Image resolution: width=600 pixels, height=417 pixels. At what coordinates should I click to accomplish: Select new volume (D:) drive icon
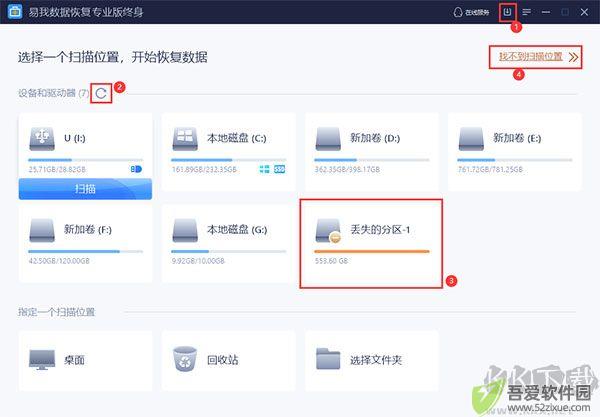click(x=328, y=138)
